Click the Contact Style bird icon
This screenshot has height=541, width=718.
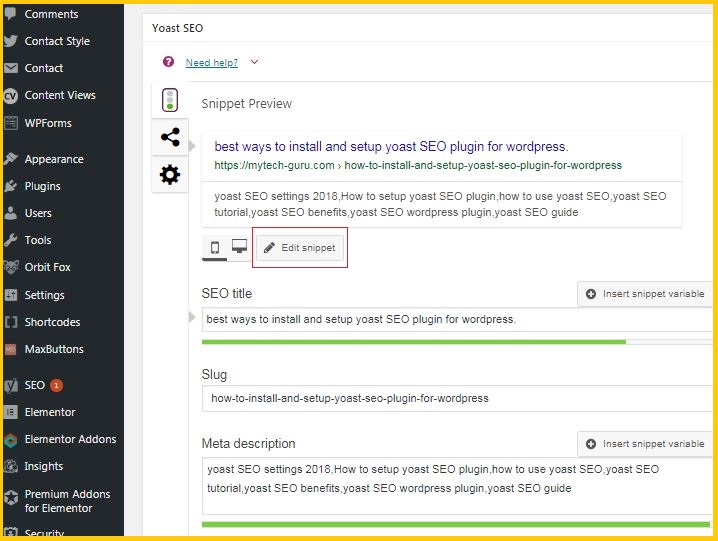tap(11, 41)
